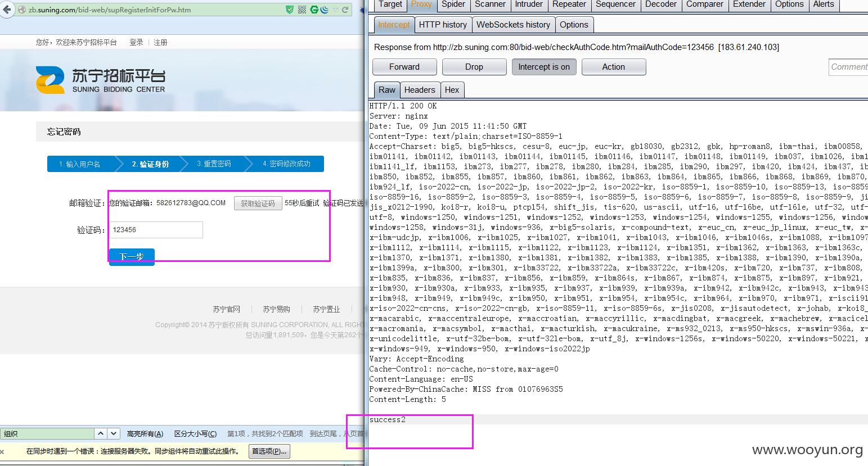Open the QR code icon in address bar
The width and height of the screenshot is (868, 466).
click(x=302, y=10)
